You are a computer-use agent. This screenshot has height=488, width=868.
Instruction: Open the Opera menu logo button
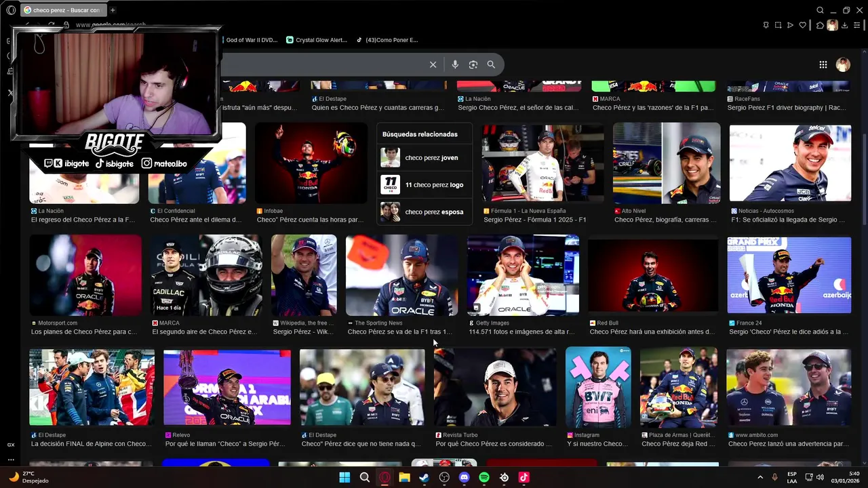click(11, 10)
